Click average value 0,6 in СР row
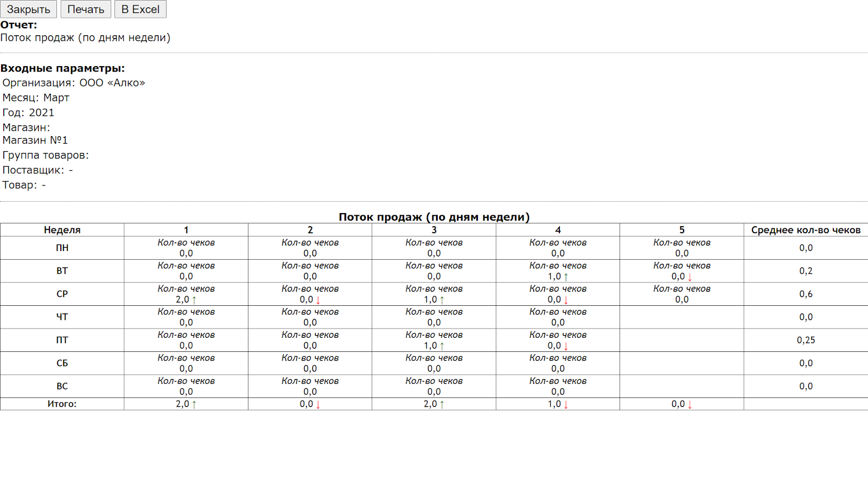 coord(806,294)
